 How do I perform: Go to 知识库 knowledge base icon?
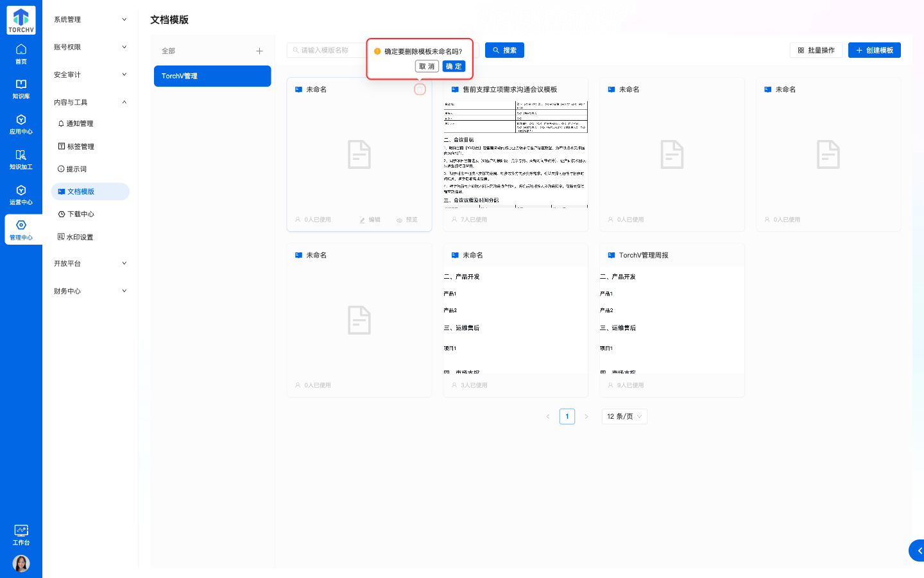(21, 89)
